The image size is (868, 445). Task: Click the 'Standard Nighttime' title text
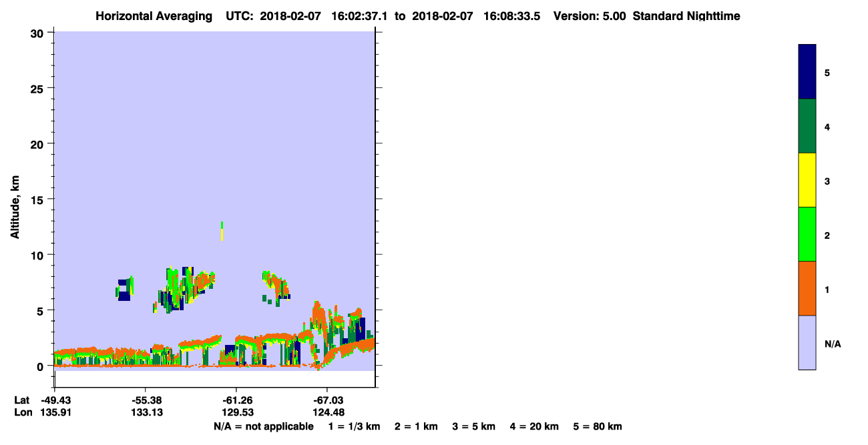(687, 16)
